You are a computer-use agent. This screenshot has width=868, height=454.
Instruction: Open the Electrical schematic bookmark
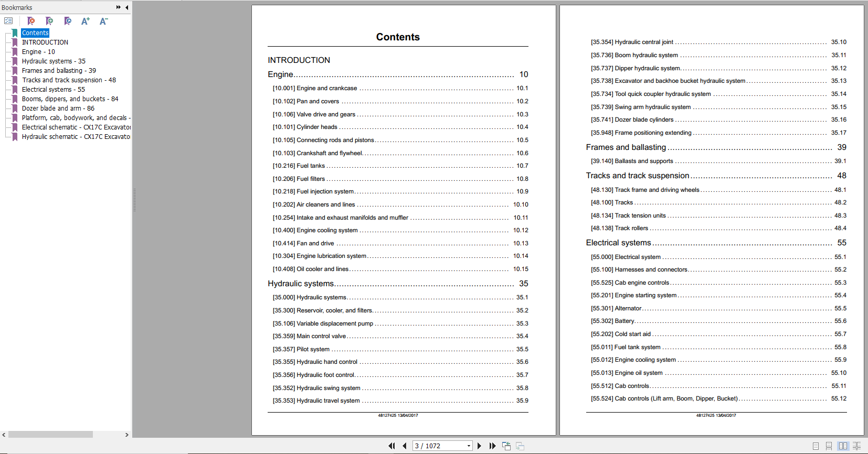[x=76, y=127]
